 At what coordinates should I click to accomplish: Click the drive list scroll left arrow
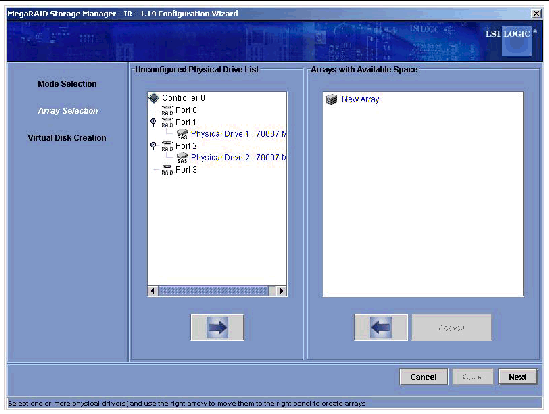click(x=152, y=291)
